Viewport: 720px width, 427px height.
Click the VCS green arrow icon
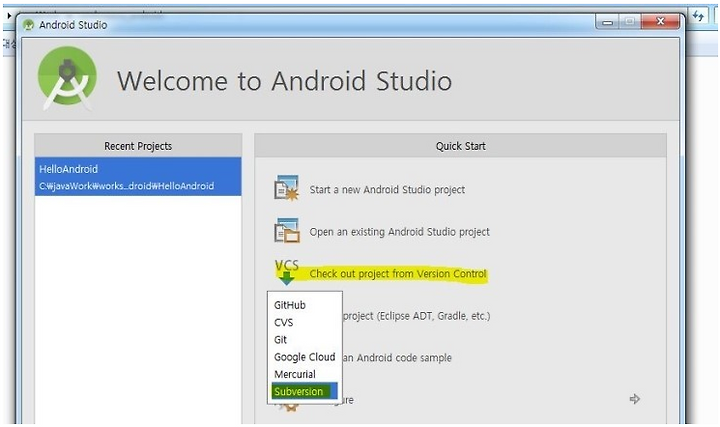287,272
